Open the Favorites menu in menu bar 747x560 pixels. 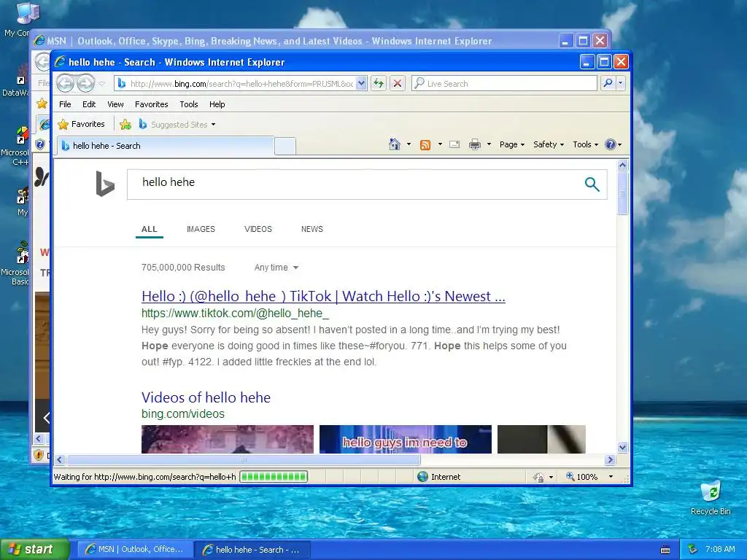[x=152, y=104]
